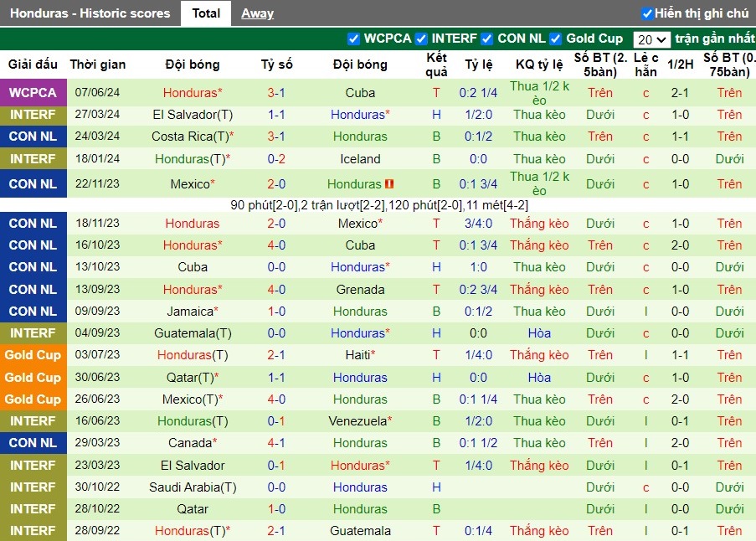This screenshot has height=541, width=756.
Task: Select the penalty shootout note row
Action: coord(379,205)
